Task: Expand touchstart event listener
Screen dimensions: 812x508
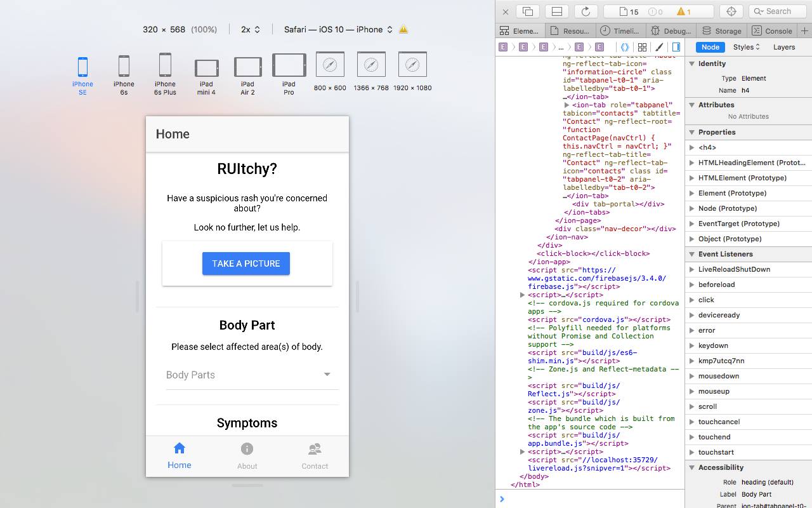Action: pos(691,452)
